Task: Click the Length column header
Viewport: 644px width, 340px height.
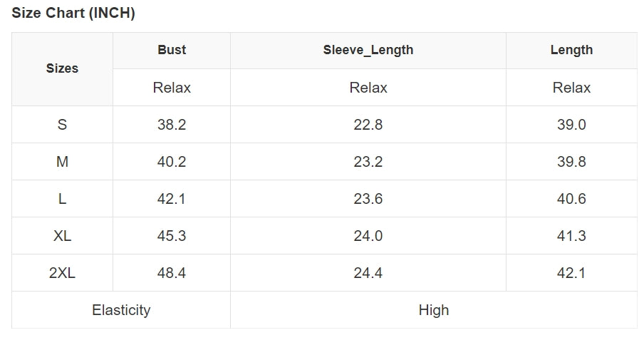Action: [x=571, y=50]
